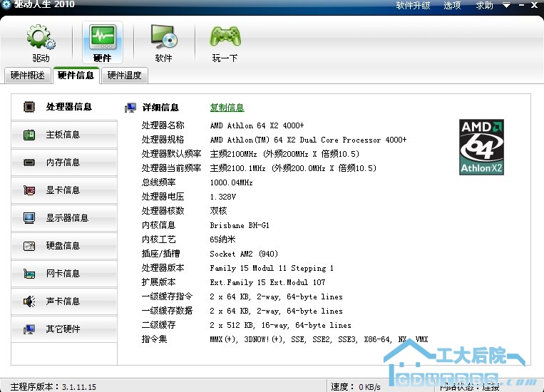544x392 pixels.
Task: Click the value Socket AM2 (940)
Action: (244, 254)
